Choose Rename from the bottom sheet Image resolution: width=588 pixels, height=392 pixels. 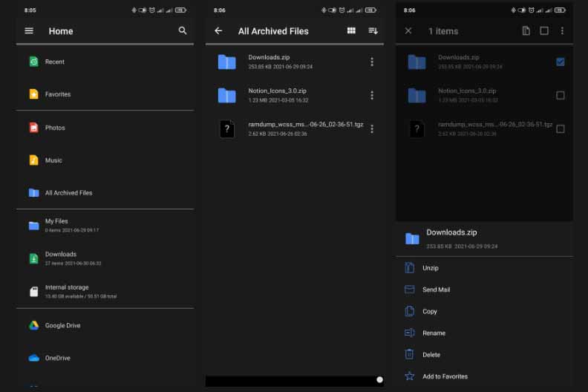coord(434,333)
